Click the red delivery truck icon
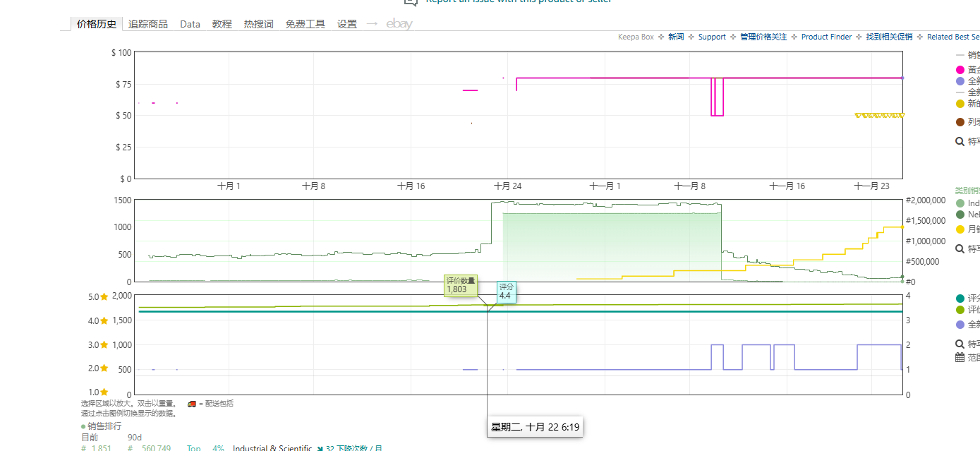 click(x=191, y=404)
